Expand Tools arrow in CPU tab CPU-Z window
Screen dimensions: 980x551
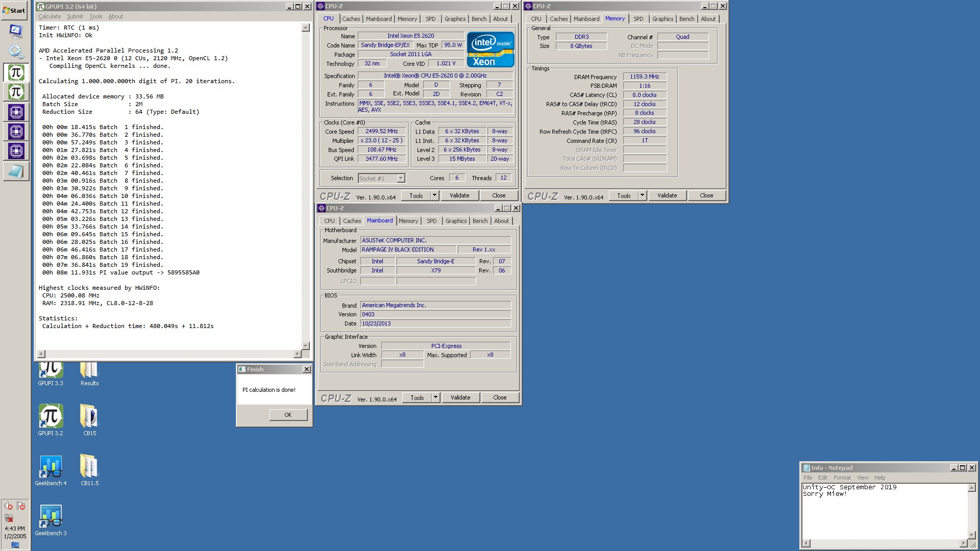434,195
